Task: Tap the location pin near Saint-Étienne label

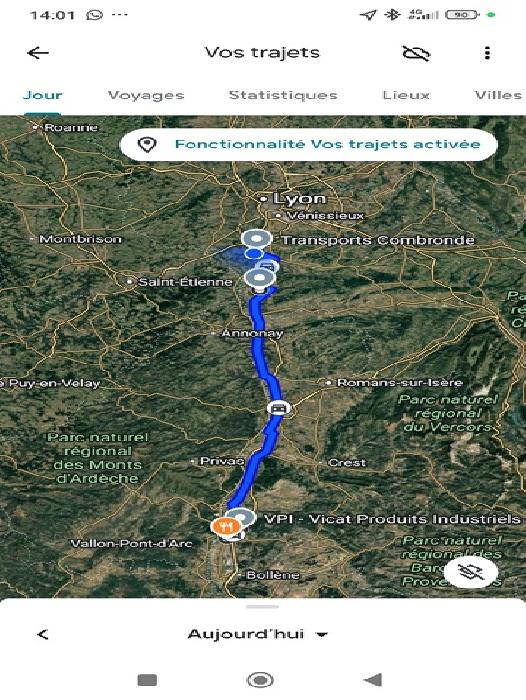Action: 259,279
